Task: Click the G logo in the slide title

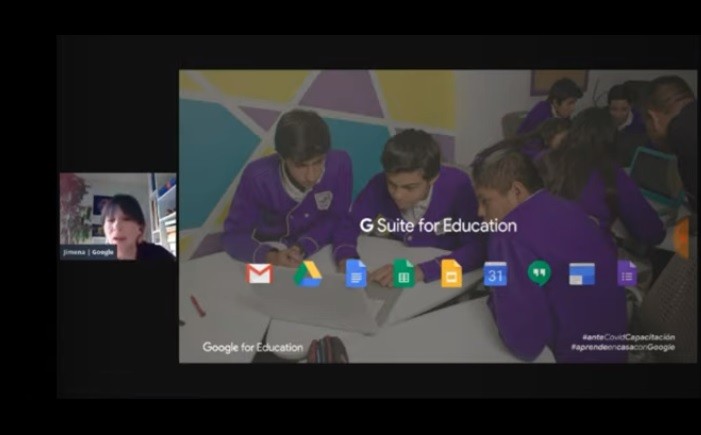Action: click(x=366, y=226)
